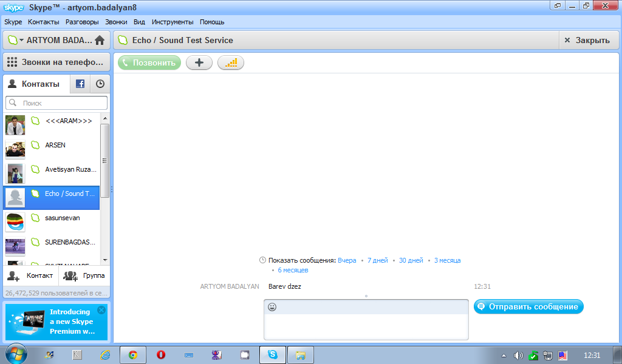Open Windows Start menu orb
622x364 pixels.
pyautogui.click(x=16, y=354)
